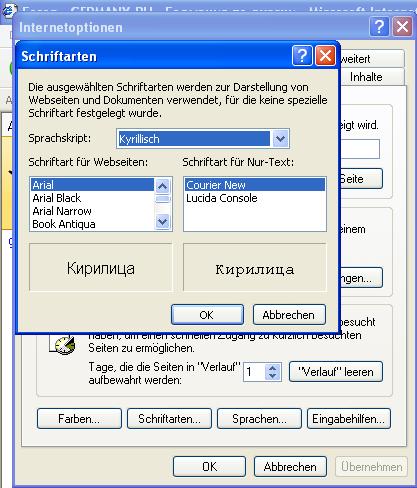
Task: Confirm the Schriftarten dialog with OK
Action: 207,314
